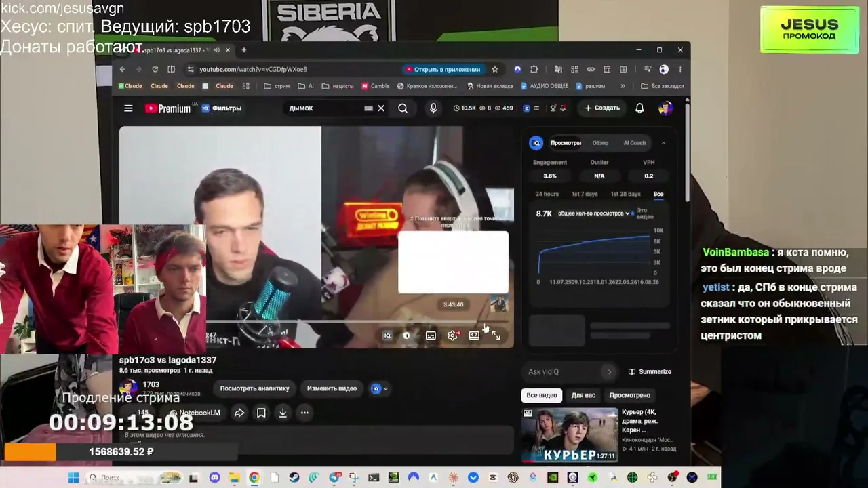Save the video with the bookmark icon
Image resolution: width=868 pixels, height=488 pixels.
coord(261,413)
